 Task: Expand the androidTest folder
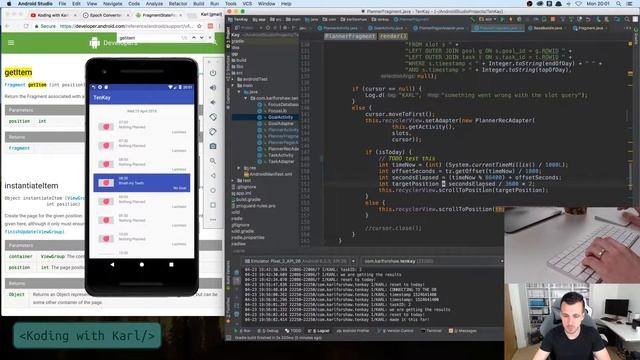pyautogui.click(x=233, y=79)
